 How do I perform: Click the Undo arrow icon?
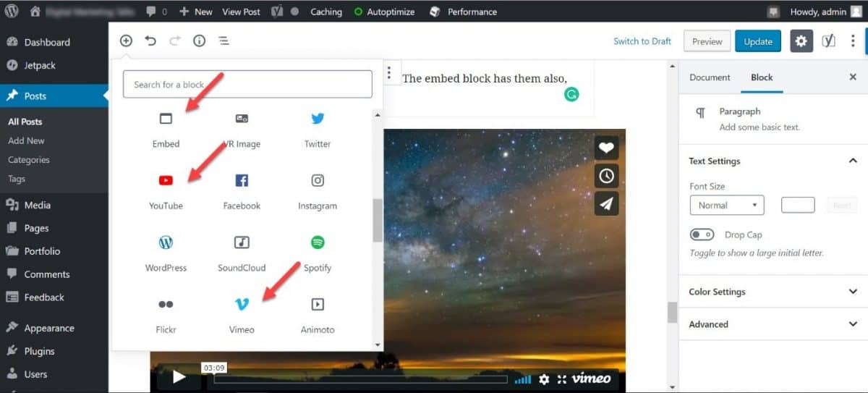coord(150,41)
